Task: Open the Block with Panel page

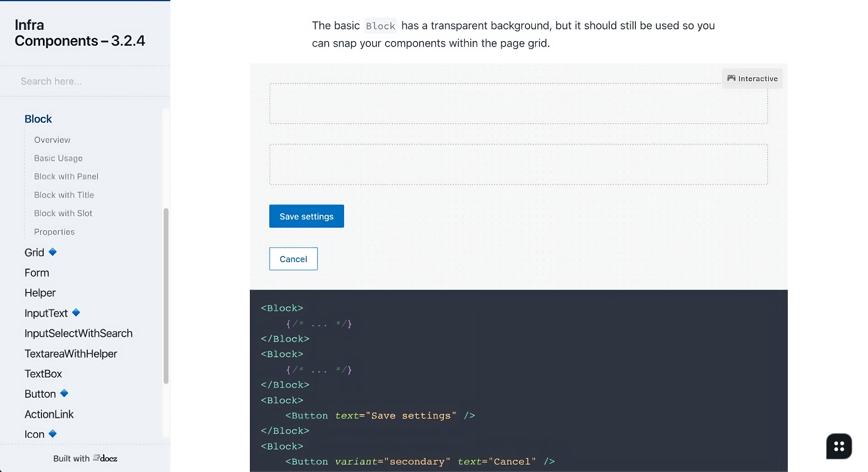Action: (x=66, y=176)
